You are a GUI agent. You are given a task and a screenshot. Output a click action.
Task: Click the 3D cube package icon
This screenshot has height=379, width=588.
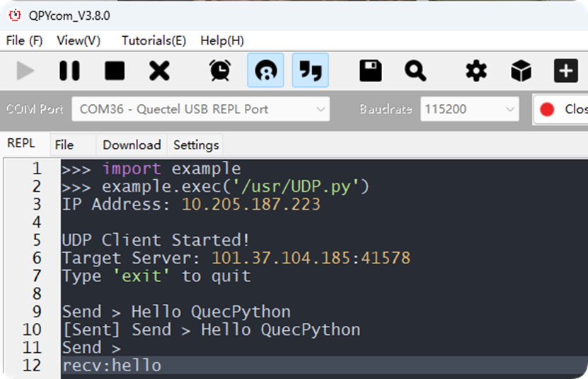521,71
